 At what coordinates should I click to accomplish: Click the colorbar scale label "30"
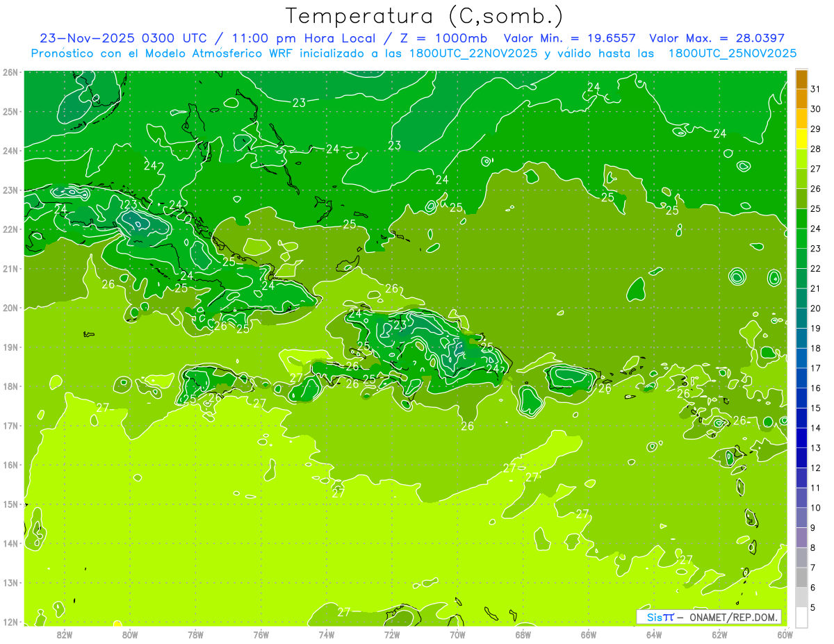pyautogui.click(x=816, y=108)
